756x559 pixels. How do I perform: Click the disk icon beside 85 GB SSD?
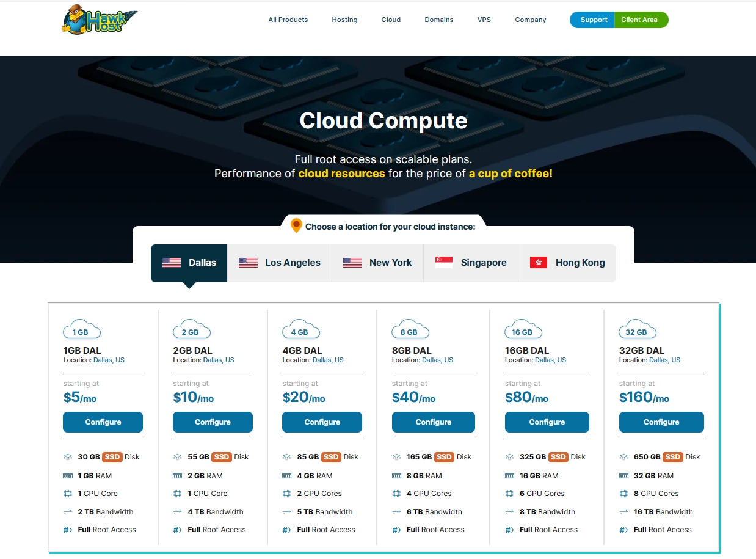tap(287, 457)
